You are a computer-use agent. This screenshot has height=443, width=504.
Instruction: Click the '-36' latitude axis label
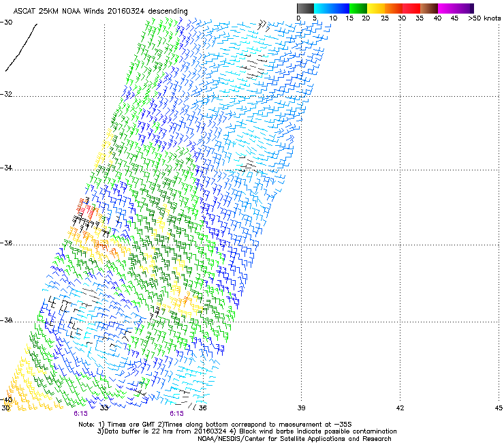click(6, 243)
